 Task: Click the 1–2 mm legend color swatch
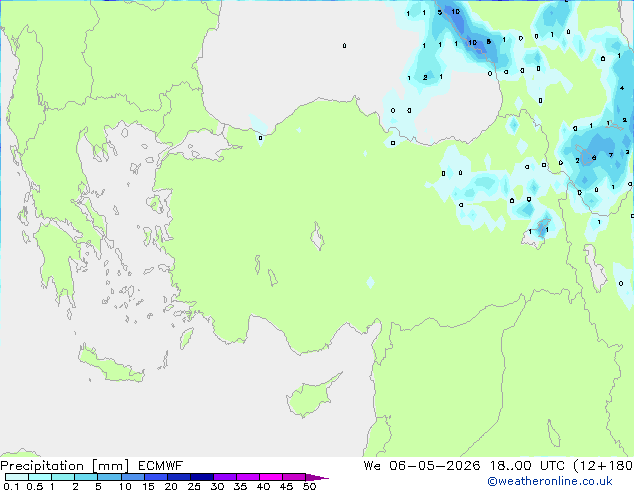click(x=63, y=477)
